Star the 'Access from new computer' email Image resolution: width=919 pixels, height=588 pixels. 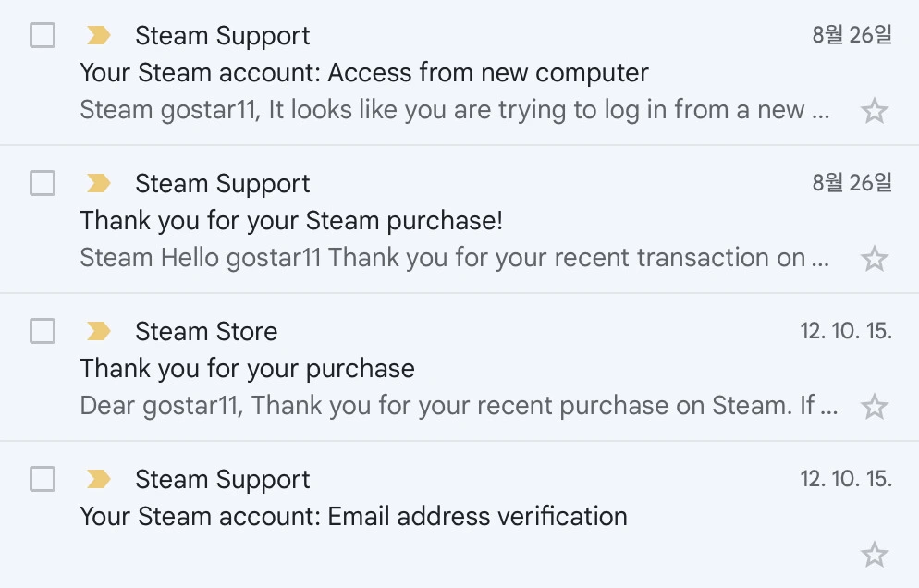874,112
